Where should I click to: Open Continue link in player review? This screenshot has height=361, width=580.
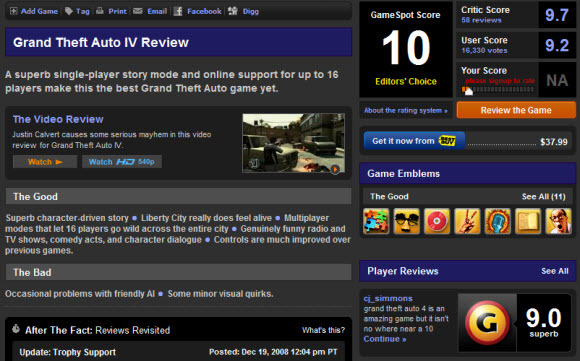pos(385,339)
